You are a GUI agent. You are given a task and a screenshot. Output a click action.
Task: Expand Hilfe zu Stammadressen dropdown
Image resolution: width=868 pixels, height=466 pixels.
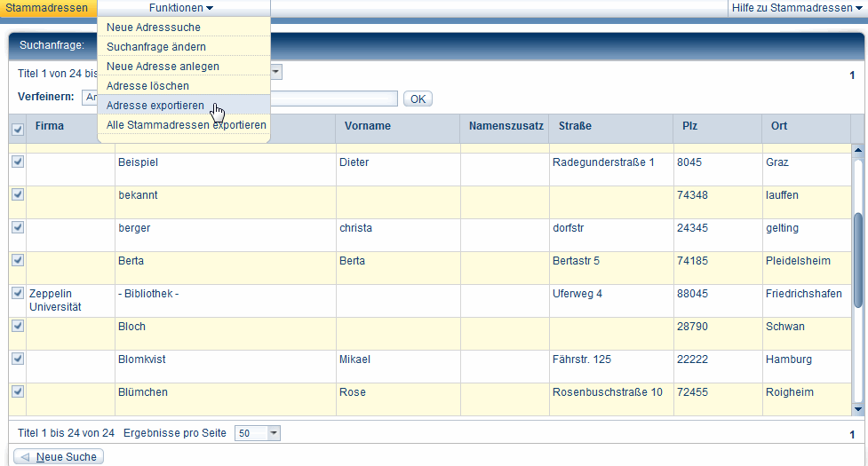[797, 8]
